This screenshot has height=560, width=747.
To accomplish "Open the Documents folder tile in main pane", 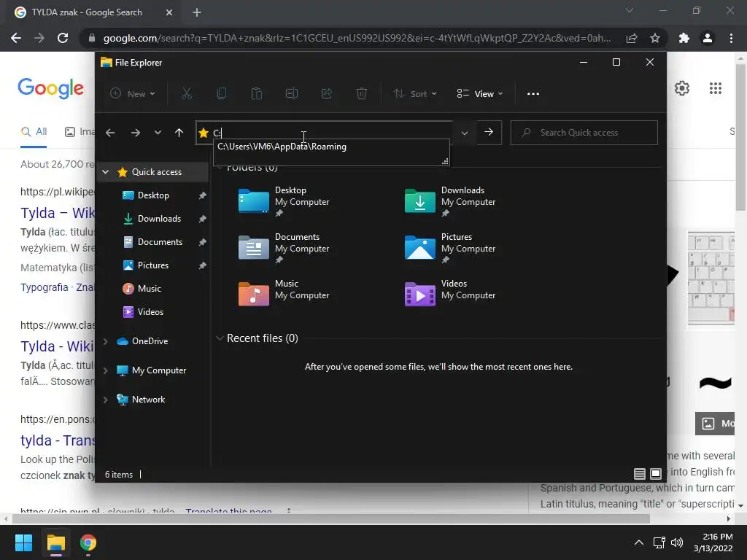I will click(x=285, y=248).
